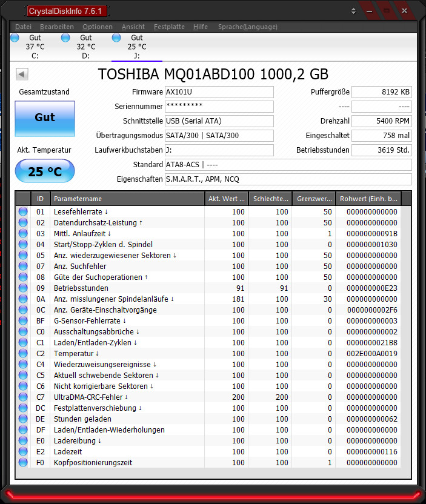The height and width of the screenshot is (504, 426).
Task: Click the Übertragungsmodus SATA/300 field
Action: click(x=219, y=135)
